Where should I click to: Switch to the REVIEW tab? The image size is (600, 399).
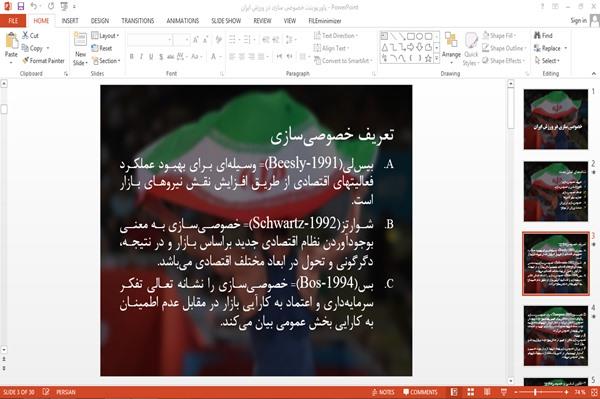point(262,21)
